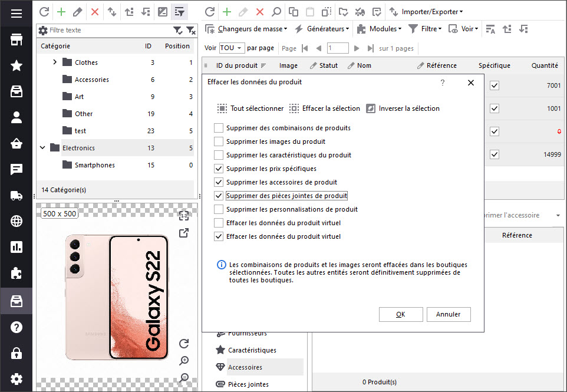This screenshot has height=392, width=567.
Task: Refresh the category tree
Action: pyautogui.click(x=44, y=12)
